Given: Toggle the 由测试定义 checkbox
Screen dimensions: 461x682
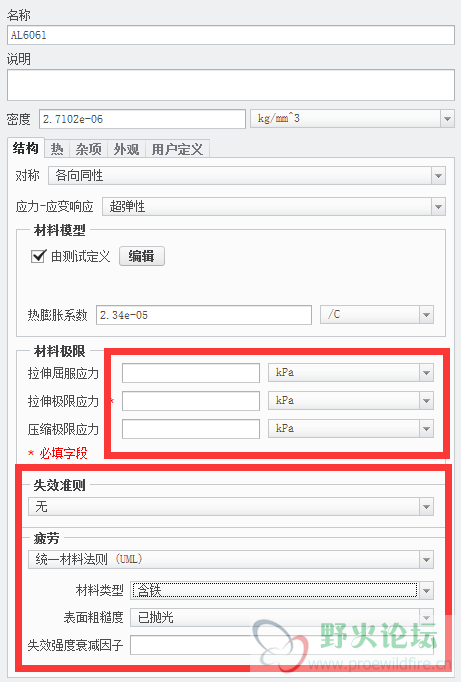Looking at the screenshot, I should [x=38, y=256].
